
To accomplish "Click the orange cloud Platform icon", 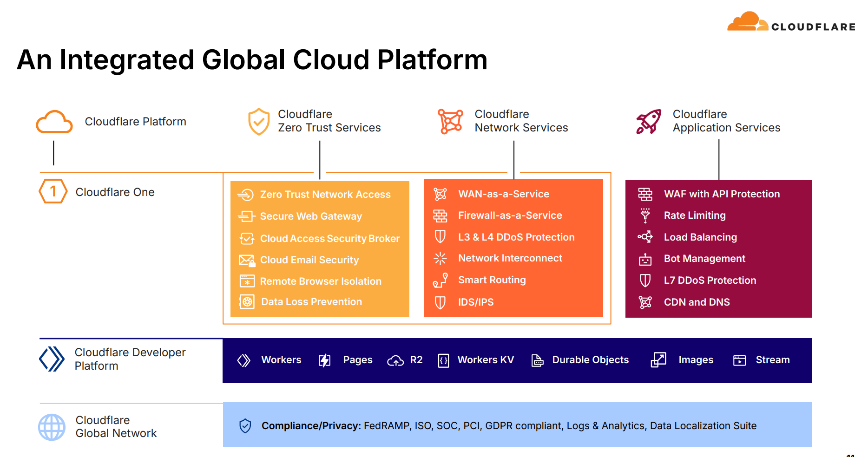I will coord(54,122).
